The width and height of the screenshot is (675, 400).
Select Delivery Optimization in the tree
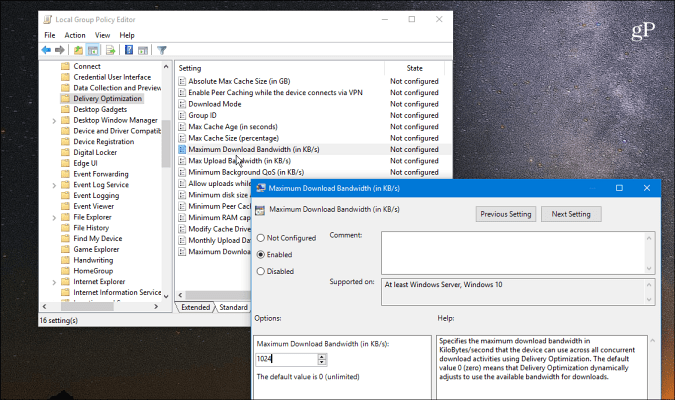[107, 99]
